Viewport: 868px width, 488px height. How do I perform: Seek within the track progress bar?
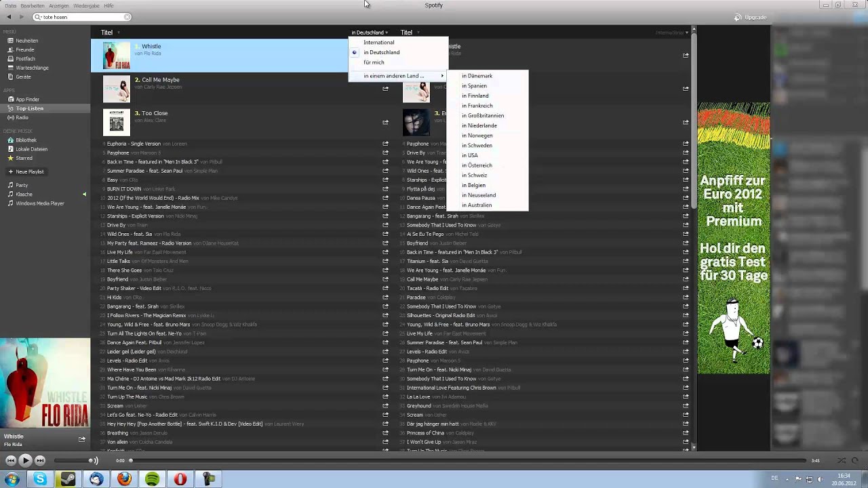[468, 461]
